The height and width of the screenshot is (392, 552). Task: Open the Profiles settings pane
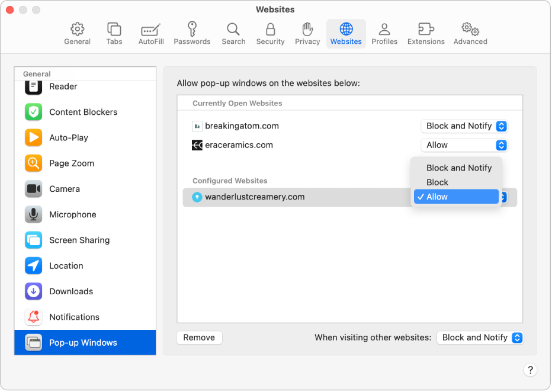click(x=384, y=33)
